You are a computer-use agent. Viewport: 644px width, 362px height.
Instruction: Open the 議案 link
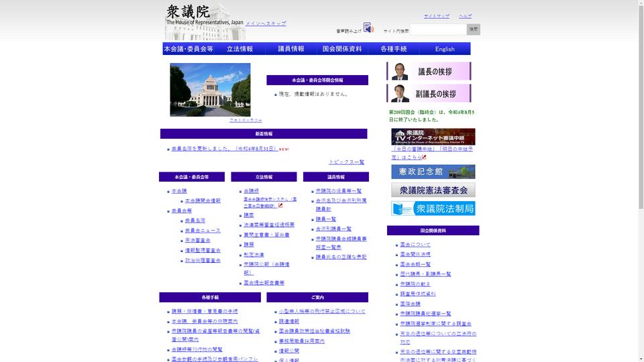pos(249,215)
